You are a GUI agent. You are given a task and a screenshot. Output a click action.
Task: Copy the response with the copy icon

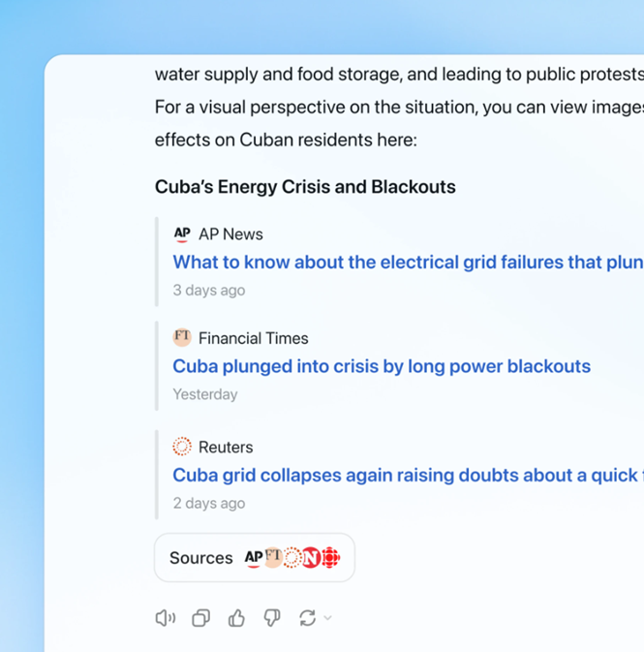pyautogui.click(x=200, y=618)
